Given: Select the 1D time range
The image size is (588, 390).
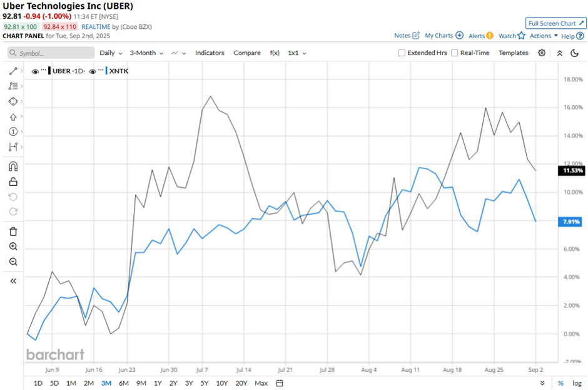Looking at the screenshot, I should click(x=38, y=383).
